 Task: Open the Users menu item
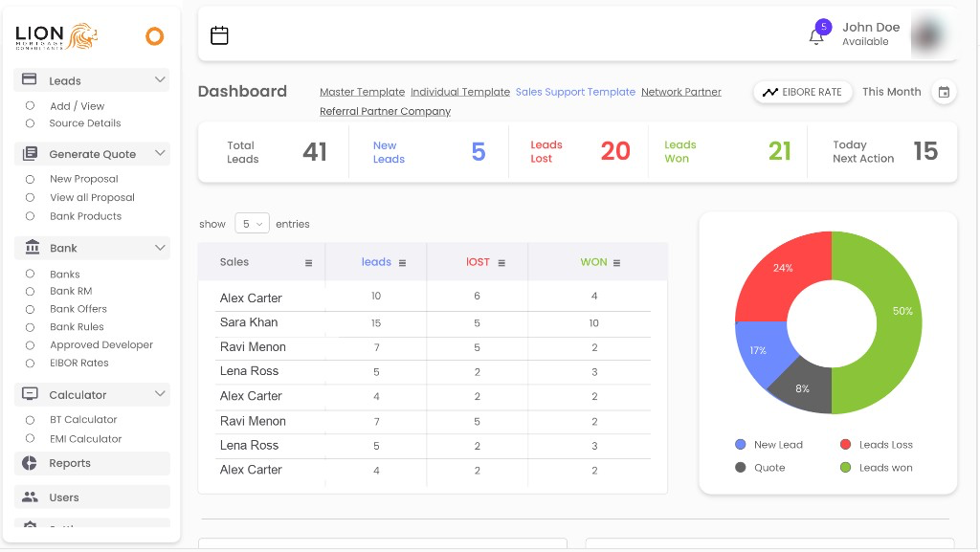pyautogui.click(x=92, y=497)
